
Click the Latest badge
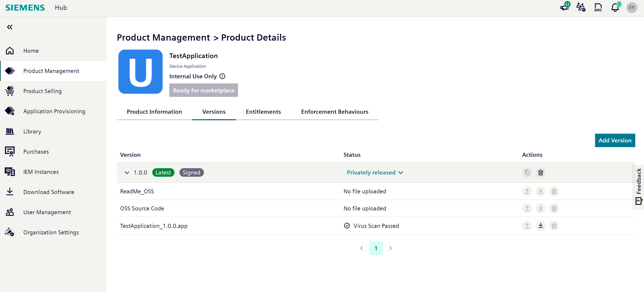pos(163,172)
